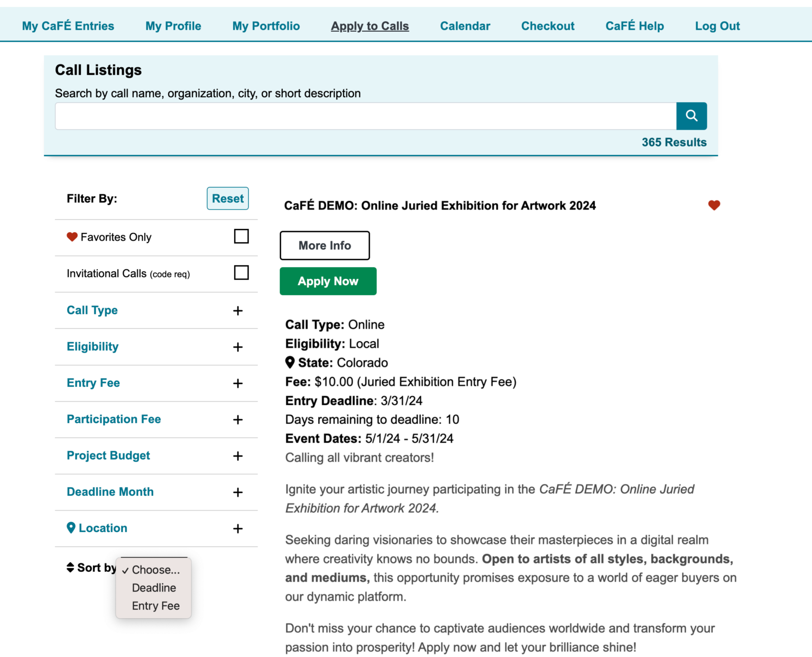Click the plus icon next to Eligibility
The width and height of the screenshot is (812, 657).
[x=238, y=347]
